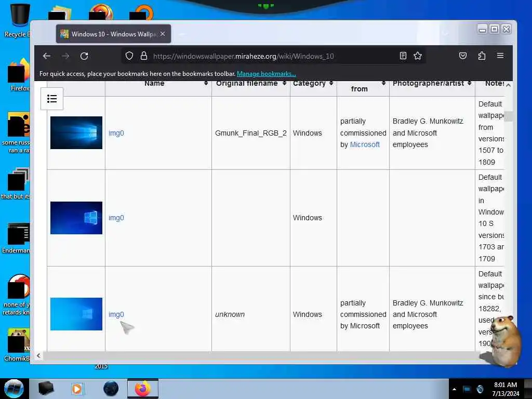Show hidden system tray icons arrow
Screen dimensions: 532x399
(454, 389)
